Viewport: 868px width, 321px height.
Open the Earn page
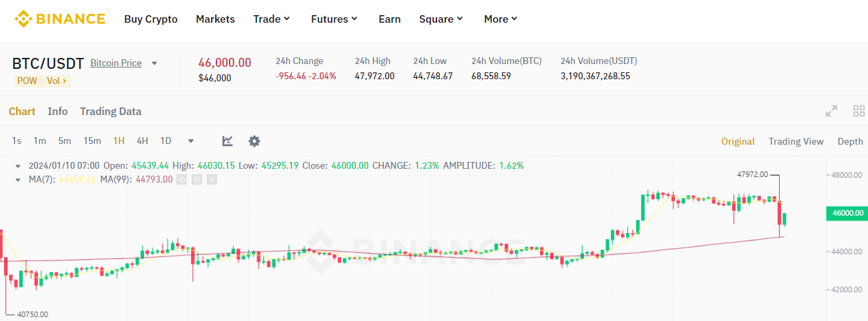pyautogui.click(x=390, y=19)
